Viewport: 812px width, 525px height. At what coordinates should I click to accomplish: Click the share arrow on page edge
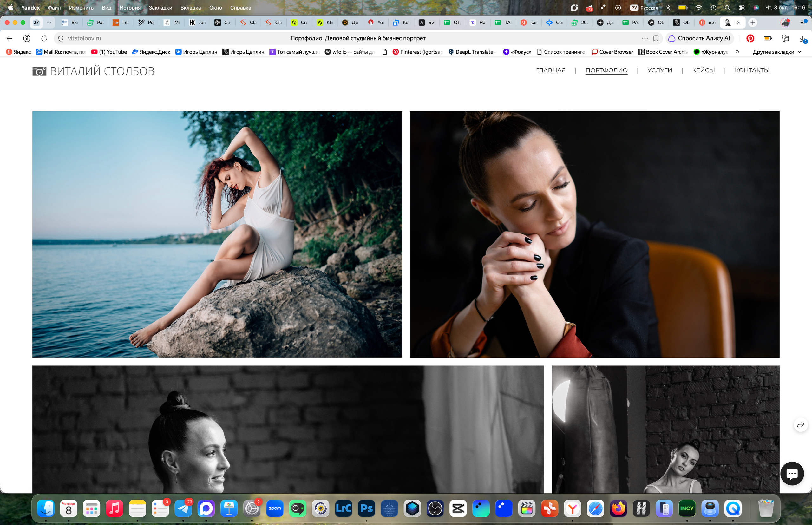801,424
